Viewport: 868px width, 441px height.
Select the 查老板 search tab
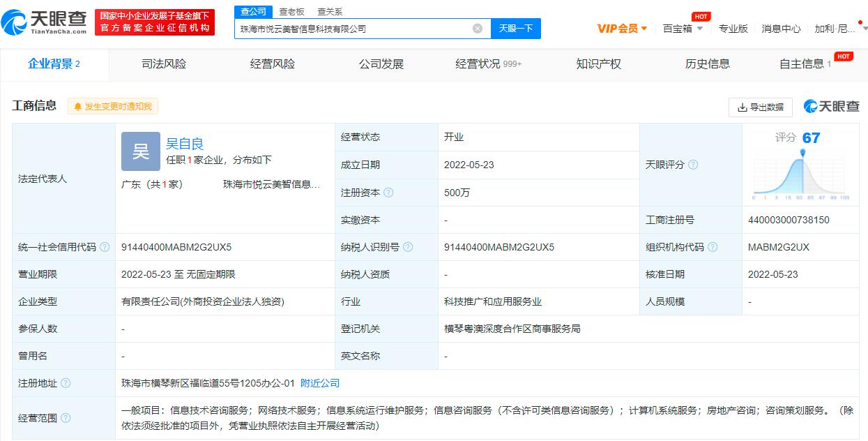pos(291,12)
